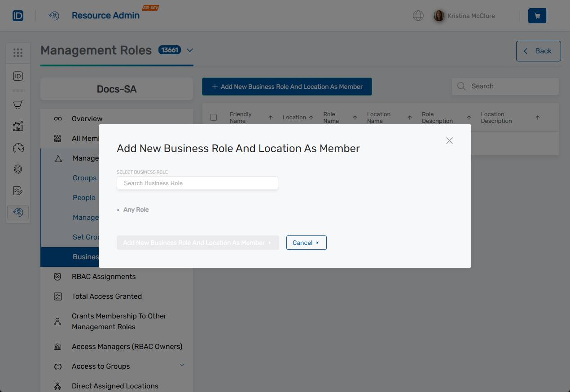Screen dimensions: 570x392
Task: Click the globe language icon
Action: click(418, 16)
